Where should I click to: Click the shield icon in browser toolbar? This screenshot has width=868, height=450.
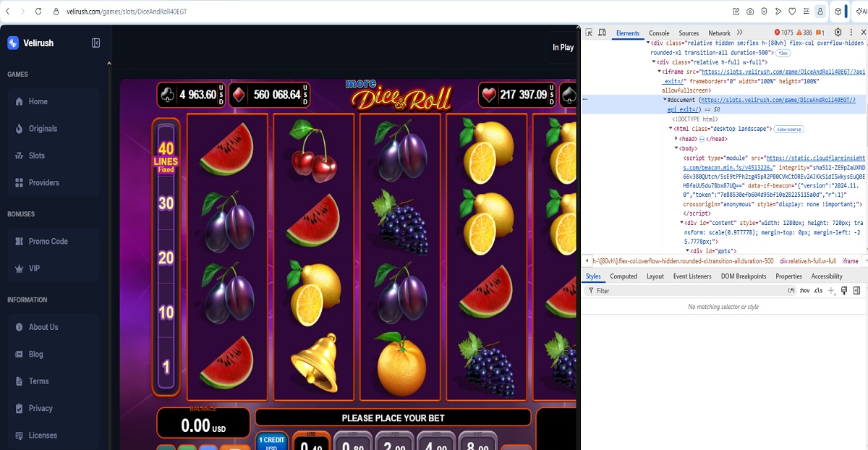[764, 12]
